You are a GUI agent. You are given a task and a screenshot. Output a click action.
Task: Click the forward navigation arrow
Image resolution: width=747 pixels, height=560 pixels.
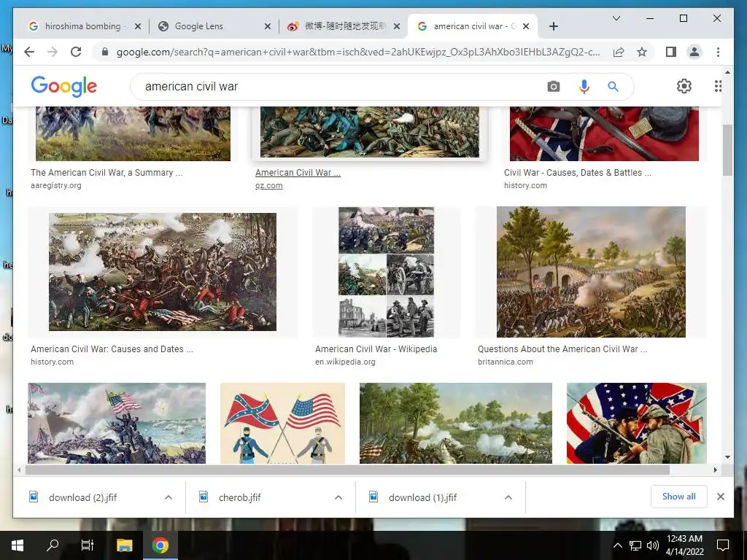(53, 52)
